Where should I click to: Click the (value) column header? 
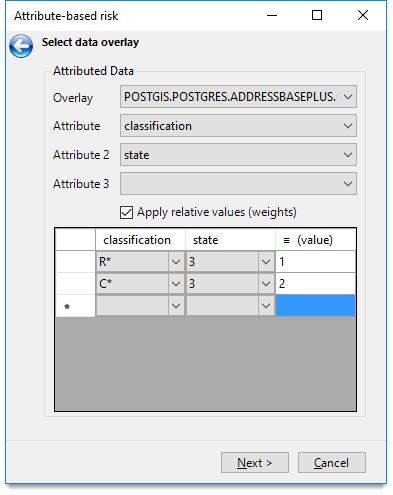coord(315,240)
